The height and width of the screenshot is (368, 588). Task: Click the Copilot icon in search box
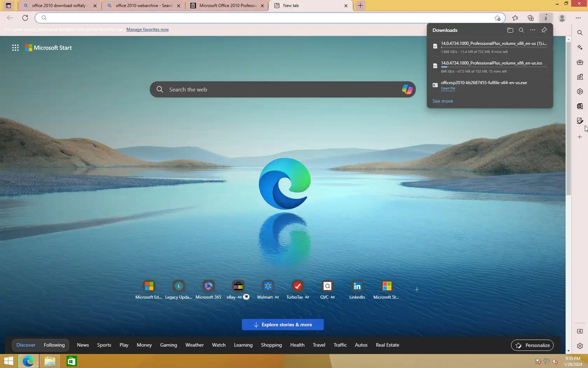(x=407, y=89)
